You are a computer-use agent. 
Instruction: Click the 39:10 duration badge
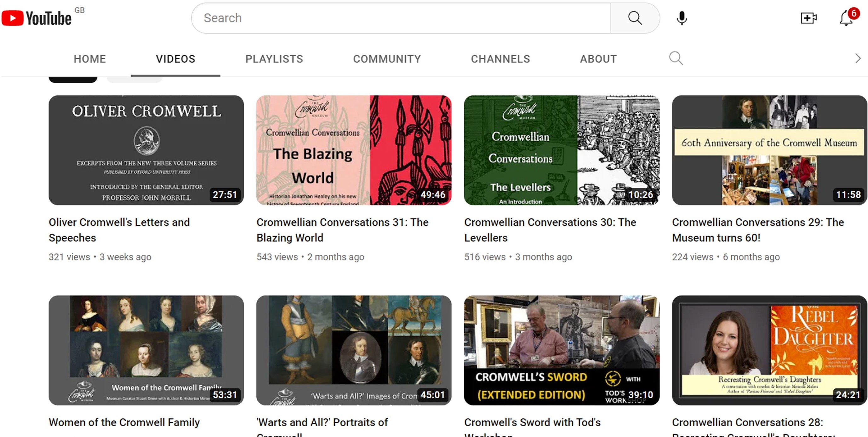point(641,395)
